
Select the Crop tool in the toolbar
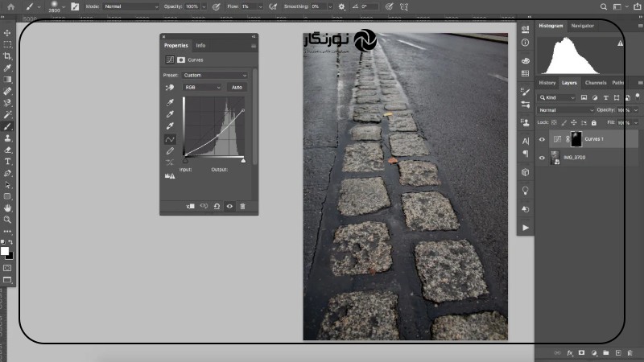(8, 56)
